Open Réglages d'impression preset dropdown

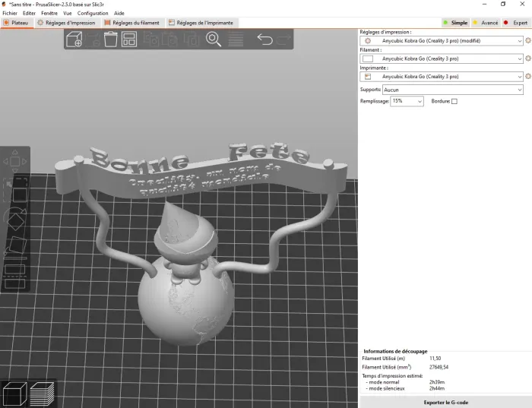442,41
